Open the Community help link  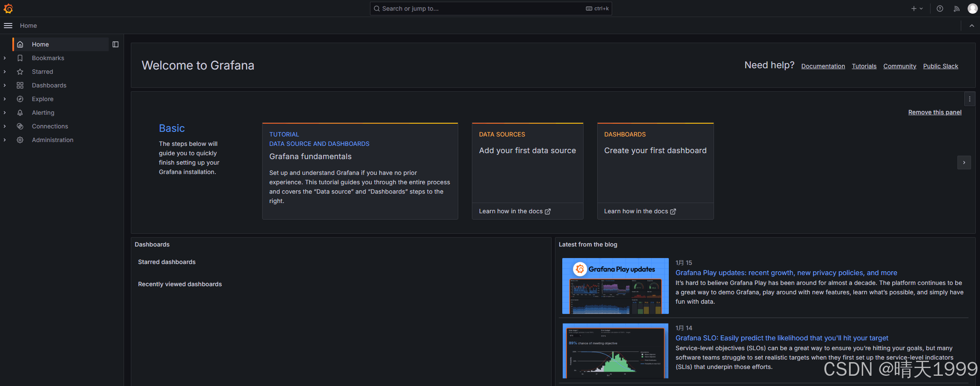[x=899, y=66]
